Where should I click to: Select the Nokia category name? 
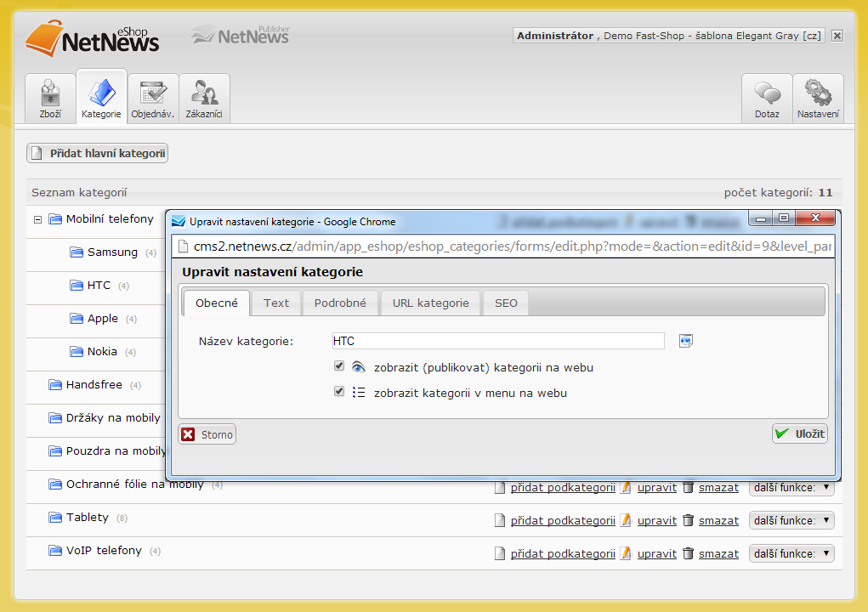102,352
